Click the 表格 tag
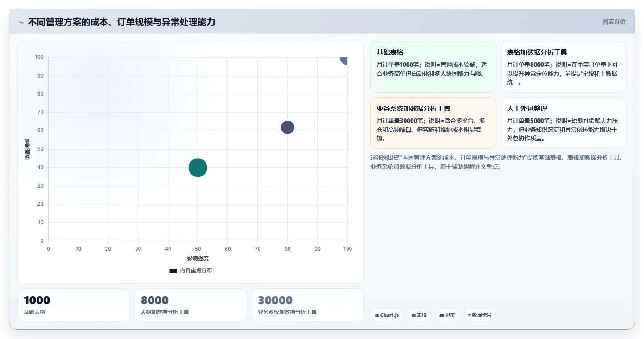Screen dimensions: 644x339 pos(419,315)
